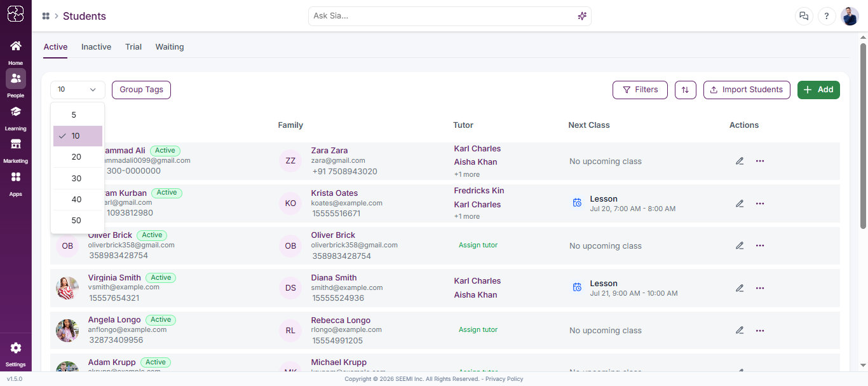The height and width of the screenshot is (386, 868).
Task: Switch to the Inactive tab
Action: pos(96,47)
